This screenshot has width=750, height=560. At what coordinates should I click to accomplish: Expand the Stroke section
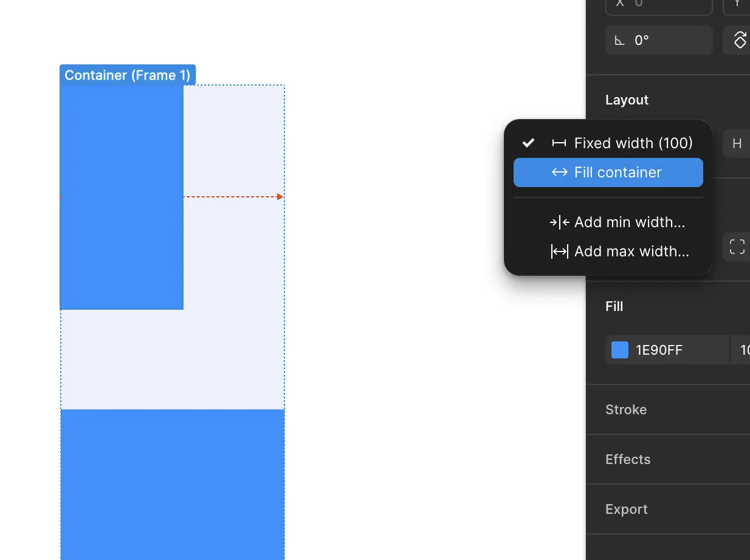(626, 409)
